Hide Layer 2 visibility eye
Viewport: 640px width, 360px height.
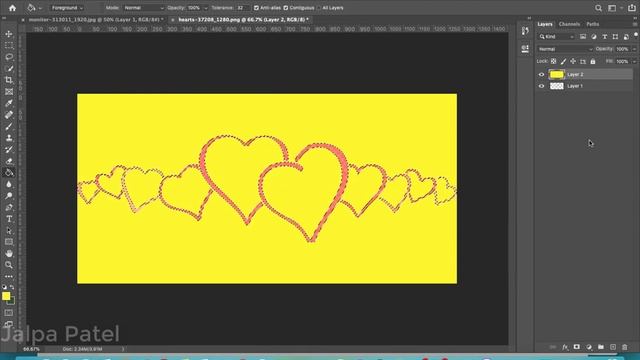(541, 74)
